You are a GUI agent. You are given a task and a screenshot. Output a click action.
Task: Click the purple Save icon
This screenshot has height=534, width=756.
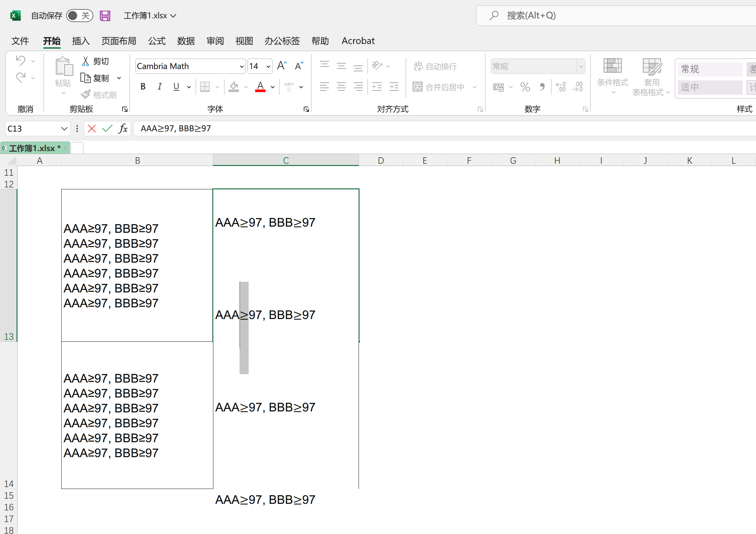click(x=105, y=16)
